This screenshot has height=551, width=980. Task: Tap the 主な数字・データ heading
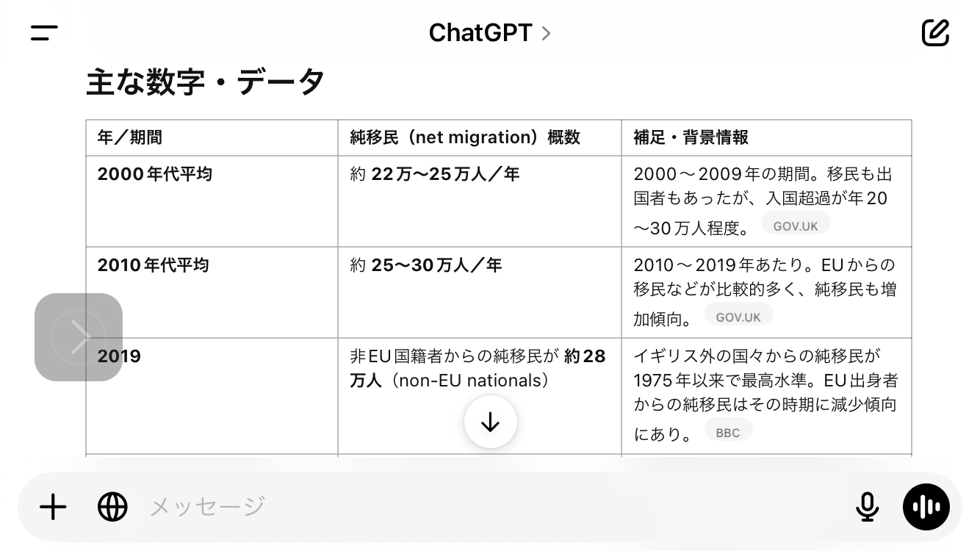pos(205,82)
